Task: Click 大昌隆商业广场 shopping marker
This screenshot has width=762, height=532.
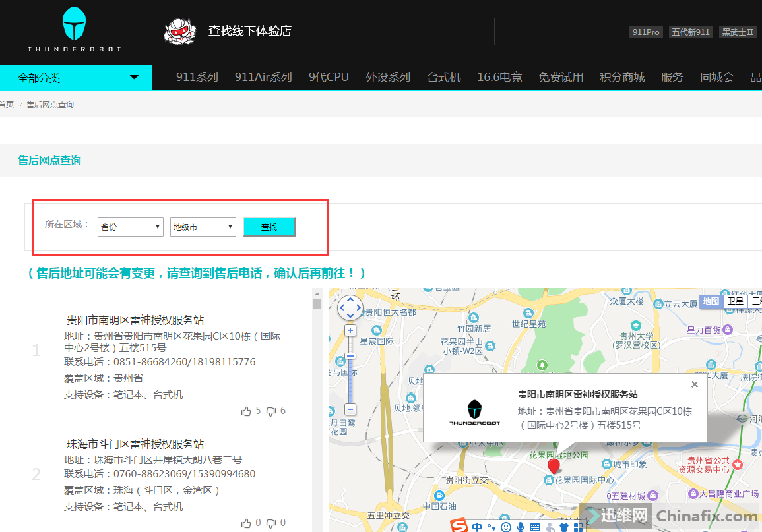Action: pyautogui.click(x=693, y=494)
